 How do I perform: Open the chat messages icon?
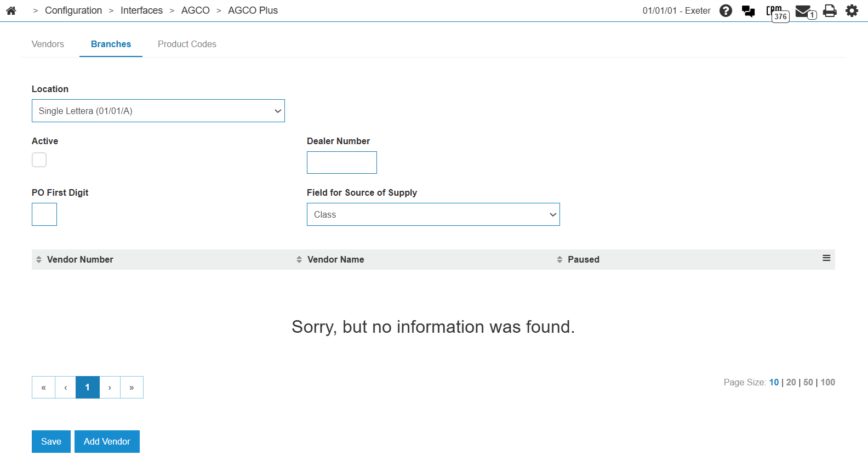[x=748, y=11]
